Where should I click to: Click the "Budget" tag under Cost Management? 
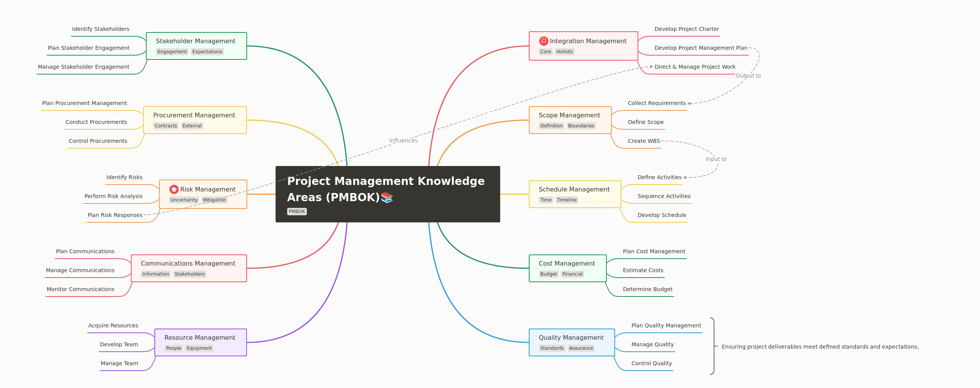coord(548,274)
